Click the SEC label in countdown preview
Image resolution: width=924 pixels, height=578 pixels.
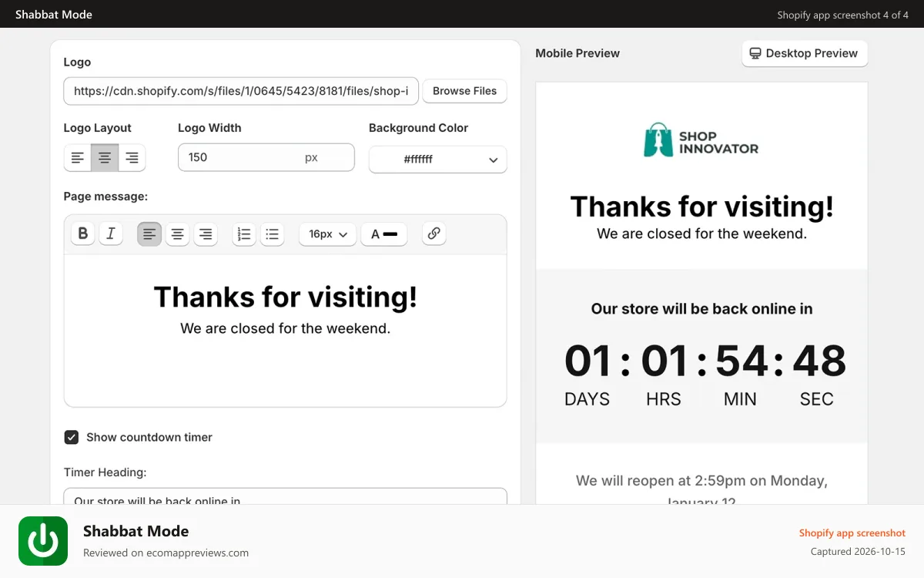pyautogui.click(x=816, y=399)
